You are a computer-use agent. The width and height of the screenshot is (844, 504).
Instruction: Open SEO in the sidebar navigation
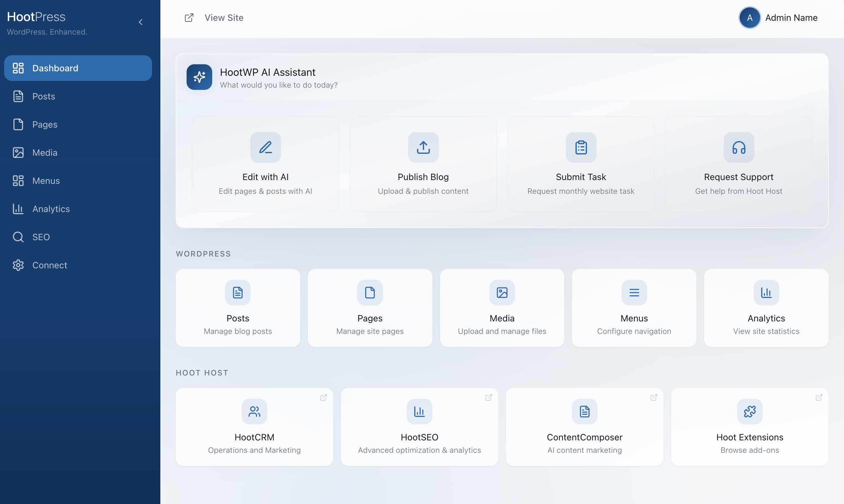click(41, 237)
